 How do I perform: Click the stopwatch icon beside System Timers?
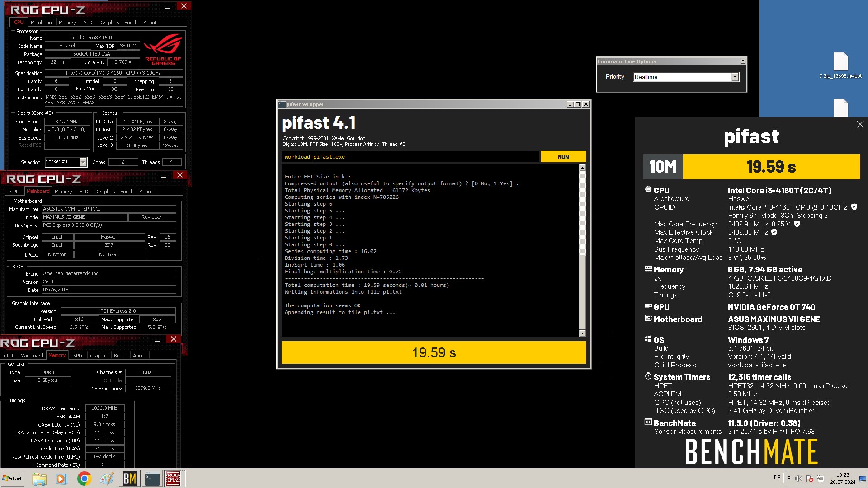click(x=648, y=376)
